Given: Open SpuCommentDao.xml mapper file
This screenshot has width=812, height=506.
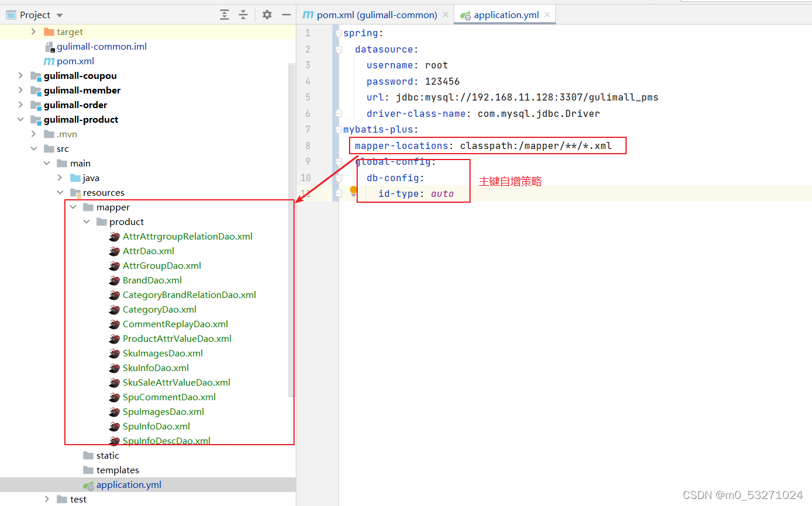Looking at the screenshot, I should click(x=169, y=397).
